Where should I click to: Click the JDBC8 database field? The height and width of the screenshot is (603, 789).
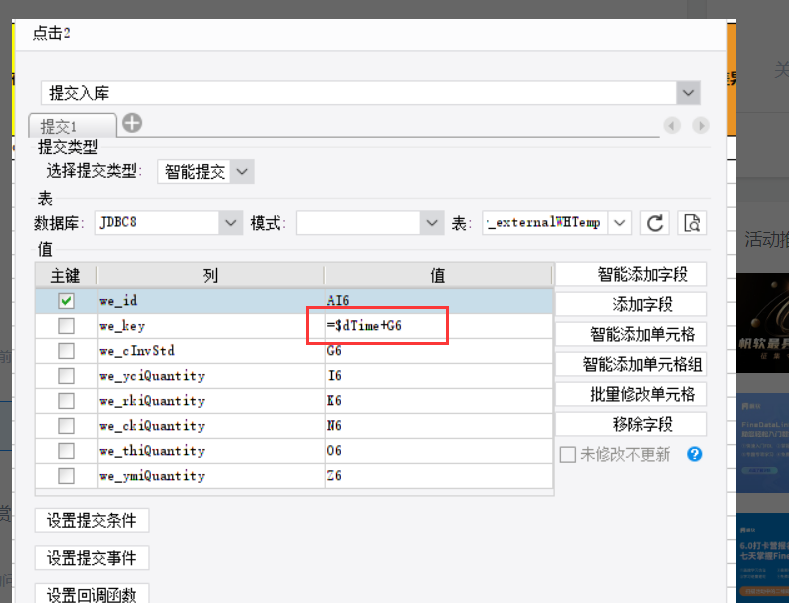click(x=157, y=222)
